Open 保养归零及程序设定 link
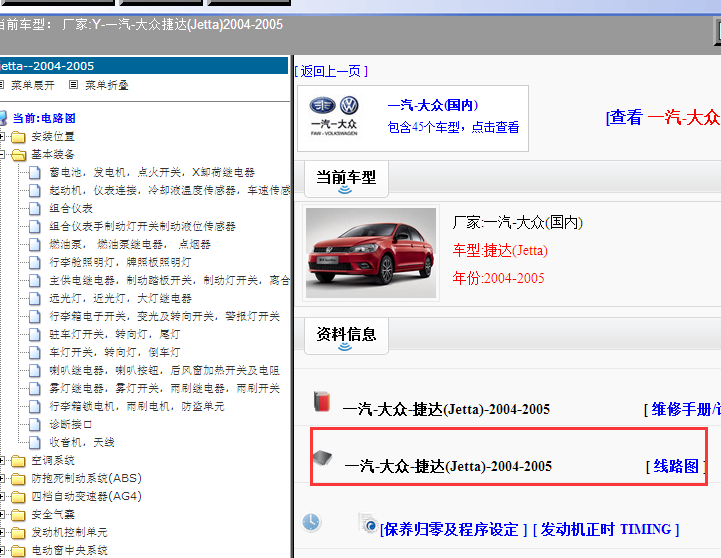The width and height of the screenshot is (721, 558). (x=453, y=530)
